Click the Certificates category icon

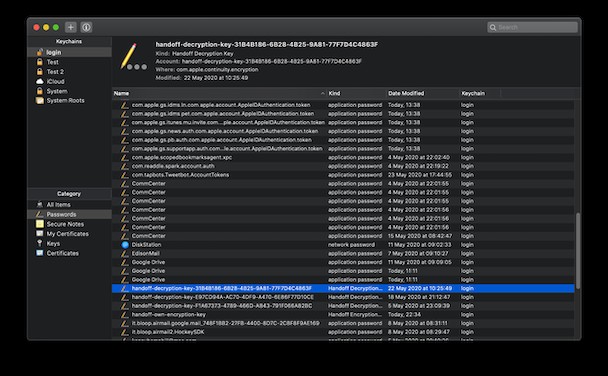(x=40, y=253)
